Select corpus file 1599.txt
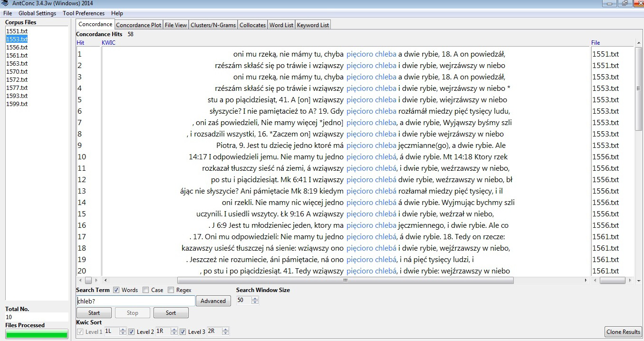Image resolution: width=644 pixels, height=341 pixels. (x=17, y=104)
